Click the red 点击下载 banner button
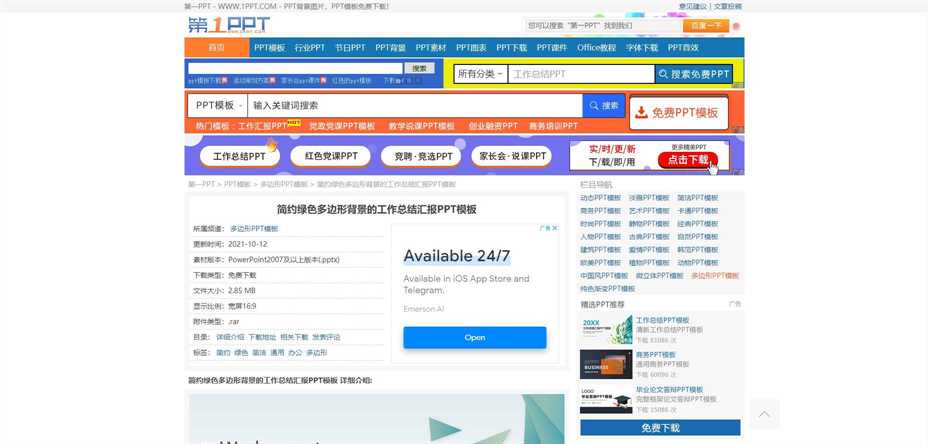The width and height of the screenshot is (928, 444). pos(687,160)
